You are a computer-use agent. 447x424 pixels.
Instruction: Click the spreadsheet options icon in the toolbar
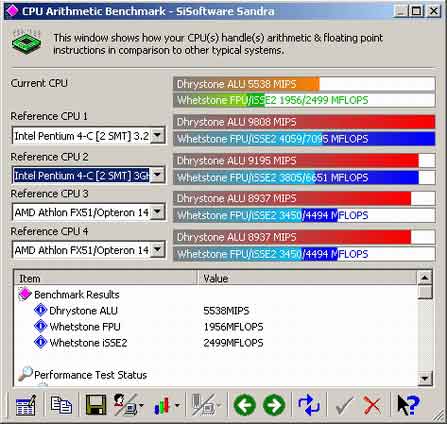(x=26, y=405)
